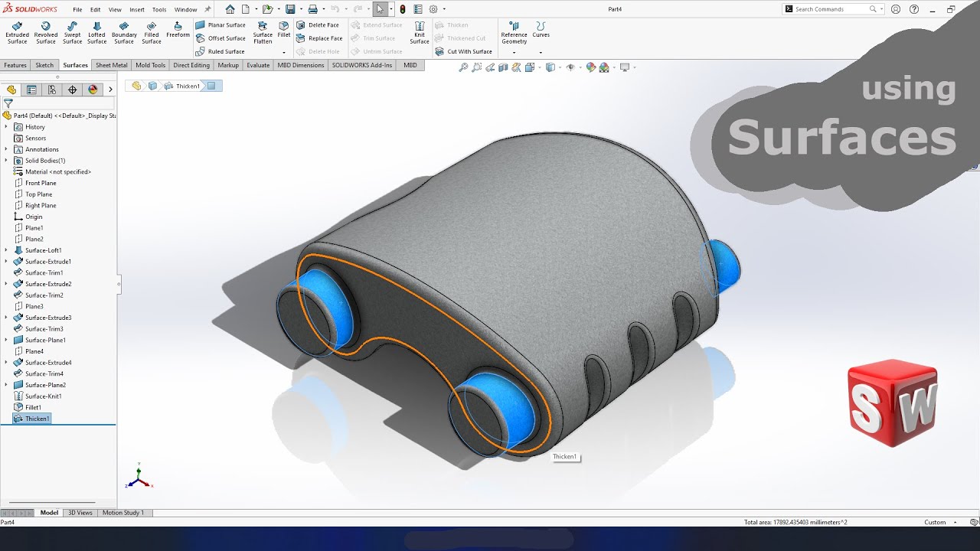The image size is (980, 551).
Task: Open the ConfigurationManager tab
Action: click(x=52, y=90)
